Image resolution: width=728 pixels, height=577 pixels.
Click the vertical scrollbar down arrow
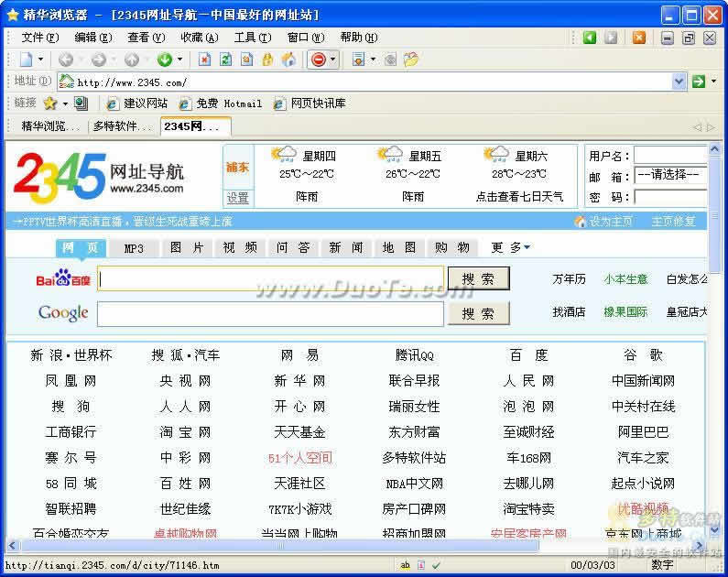pos(715,529)
